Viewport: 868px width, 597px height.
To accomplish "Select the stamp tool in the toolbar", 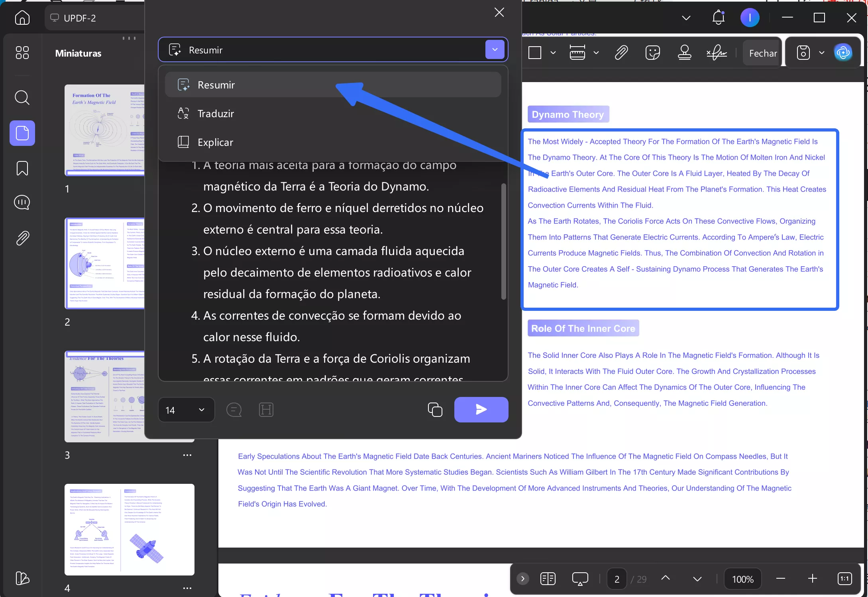I will point(684,53).
